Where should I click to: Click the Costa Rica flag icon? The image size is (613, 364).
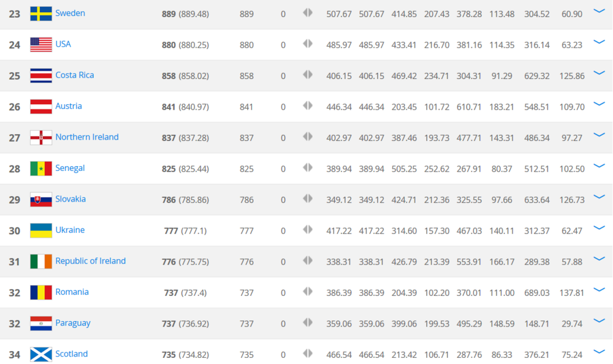point(41,75)
